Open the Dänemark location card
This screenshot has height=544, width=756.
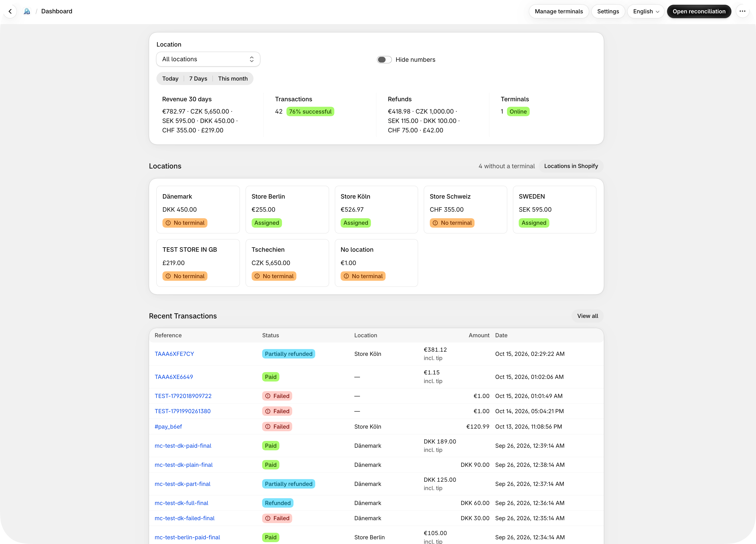198,209
